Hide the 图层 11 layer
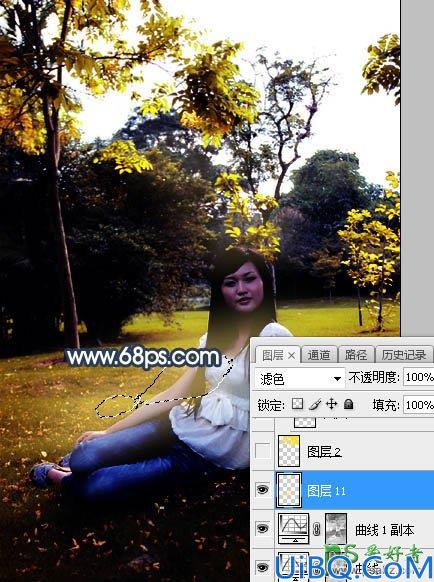434x582 pixels. click(x=263, y=490)
